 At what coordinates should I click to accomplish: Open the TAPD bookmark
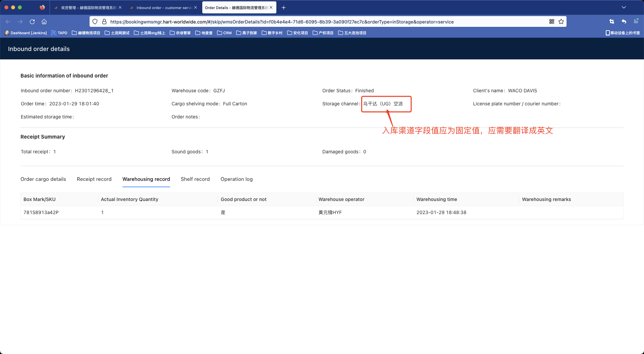tap(59, 33)
